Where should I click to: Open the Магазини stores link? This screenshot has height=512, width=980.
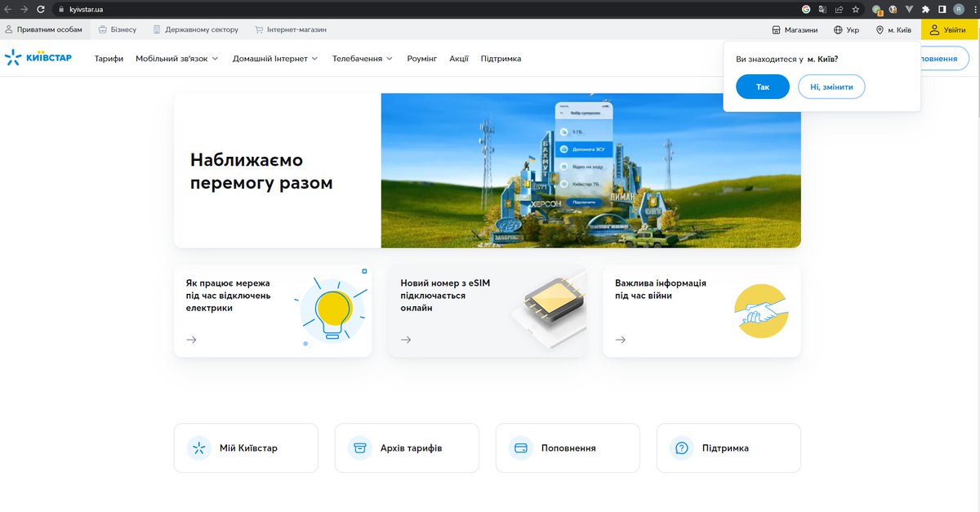pyautogui.click(x=795, y=29)
